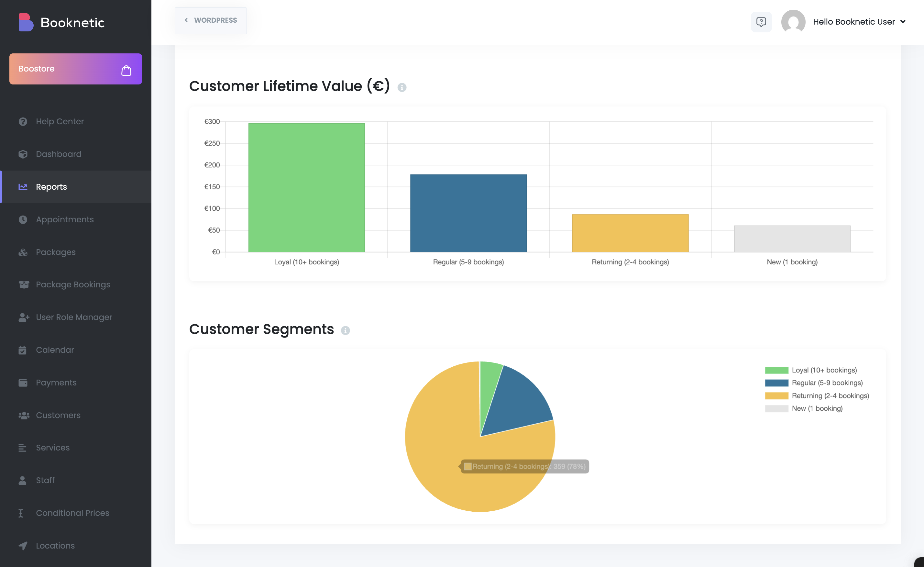Open the help chat icon in header
The height and width of the screenshot is (567, 924).
coord(761,22)
